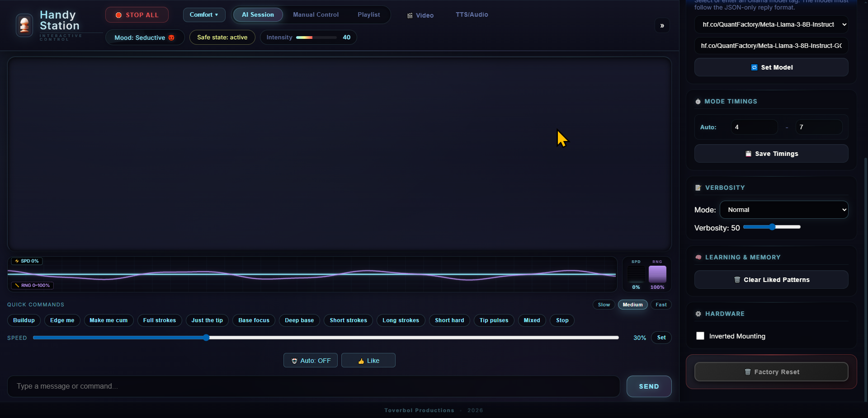The height and width of the screenshot is (418, 868).
Task: Click the Verbosity slider handle
Action: [772, 227]
